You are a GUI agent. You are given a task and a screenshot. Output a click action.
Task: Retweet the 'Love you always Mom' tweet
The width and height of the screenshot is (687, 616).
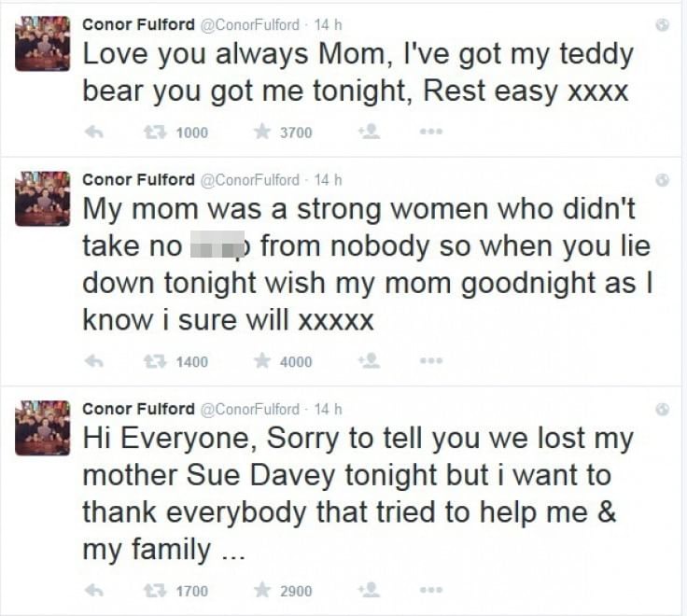click(x=155, y=132)
